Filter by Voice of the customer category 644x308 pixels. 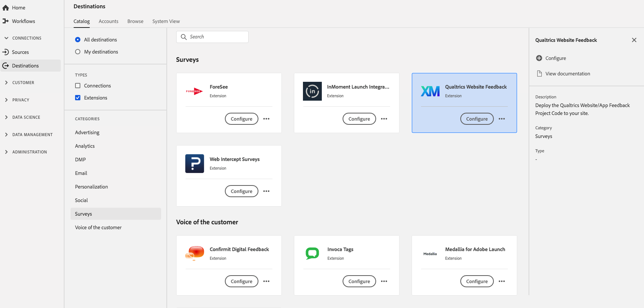98,227
